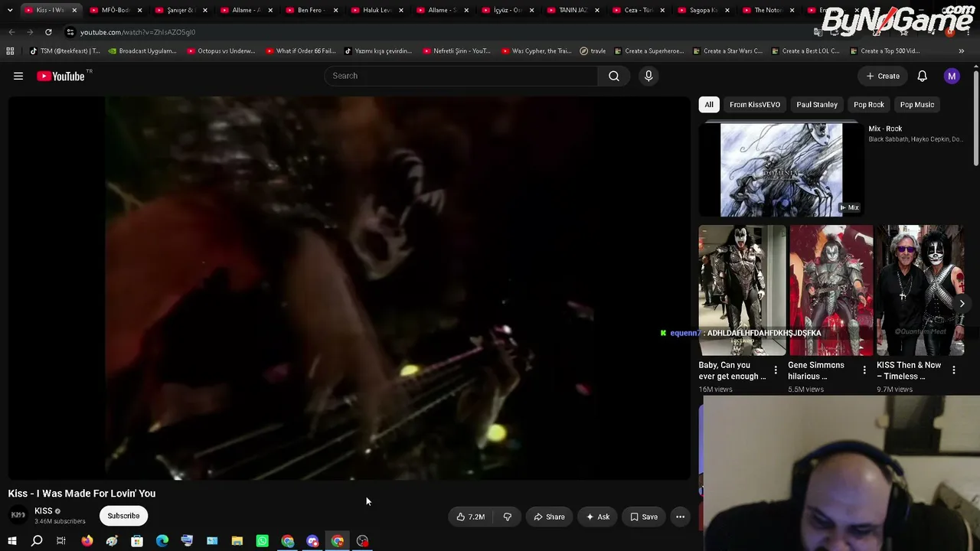
Task: Open the Mix - Rock thumbnail
Action: coord(781,170)
